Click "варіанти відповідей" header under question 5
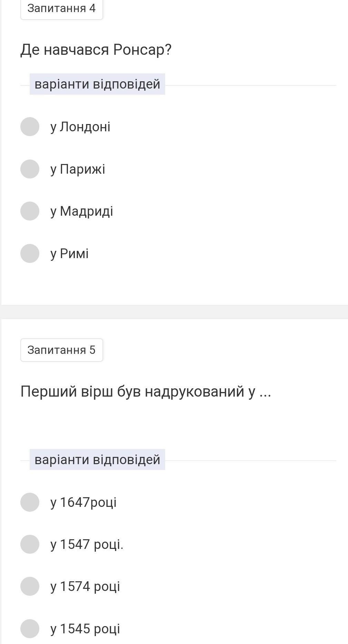Screen dimensions: 348x644 point(97,460)
